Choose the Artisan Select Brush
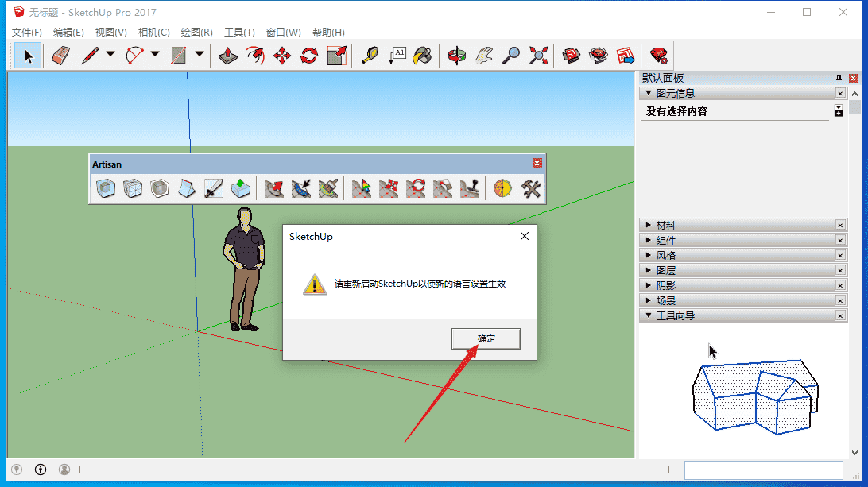This screenshot has width=868, height=487. coord(301,189)
